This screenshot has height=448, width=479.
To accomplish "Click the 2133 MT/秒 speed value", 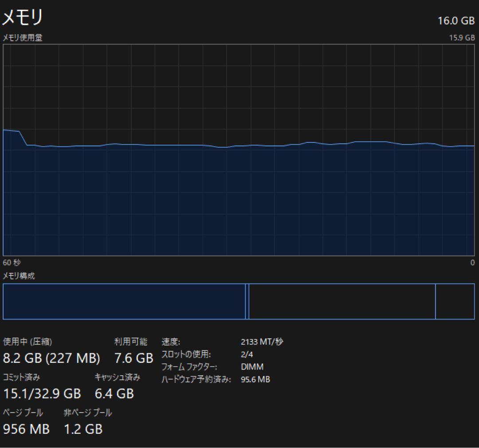I will click(262, 342).
